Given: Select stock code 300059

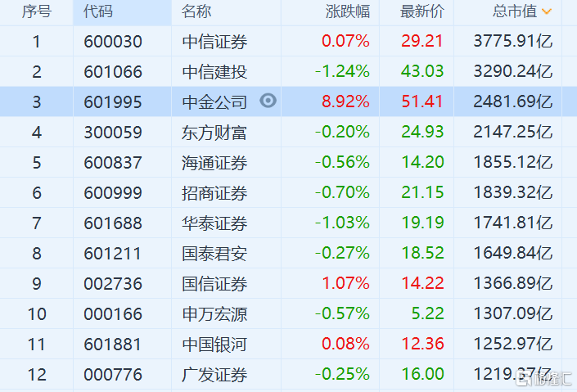Looking at the screenshot, I should click(x=113, y=133).
